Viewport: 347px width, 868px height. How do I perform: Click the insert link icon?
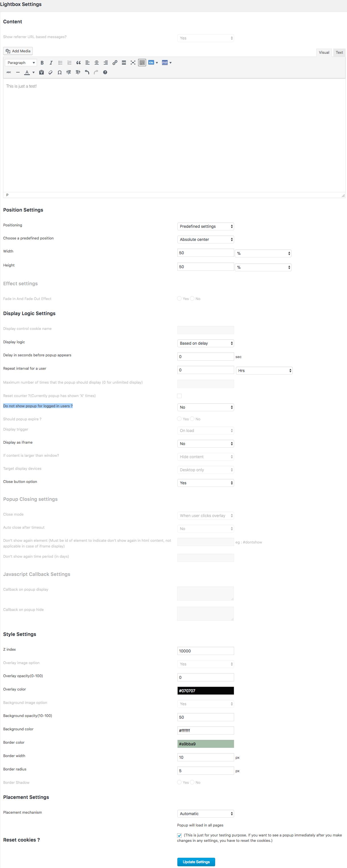click(115, 63)
